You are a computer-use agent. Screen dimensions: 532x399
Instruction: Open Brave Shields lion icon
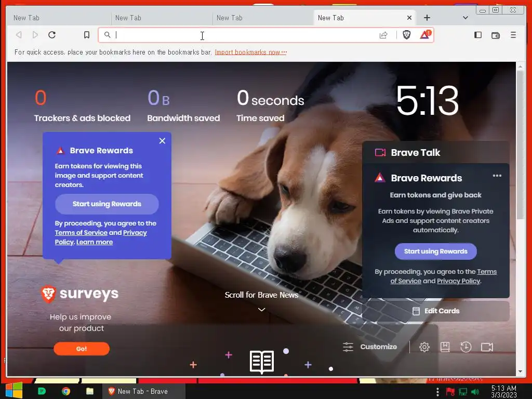[x=406, y=35]
